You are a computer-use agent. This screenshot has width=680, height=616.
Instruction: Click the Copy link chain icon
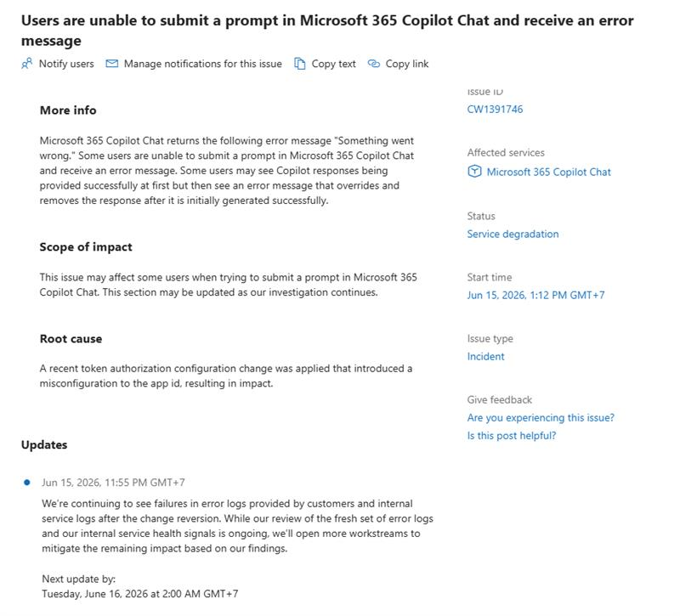[x=374, y=64]
